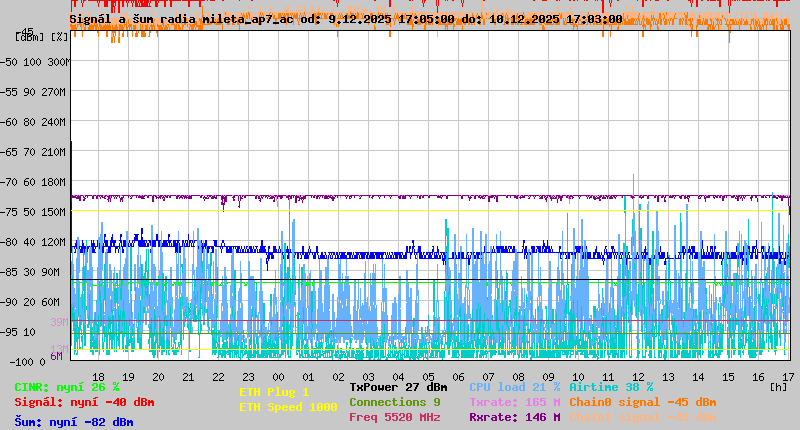Select the Freq 5520 MHz label
This screenshot has height=430, width=800.
(394, 417)
